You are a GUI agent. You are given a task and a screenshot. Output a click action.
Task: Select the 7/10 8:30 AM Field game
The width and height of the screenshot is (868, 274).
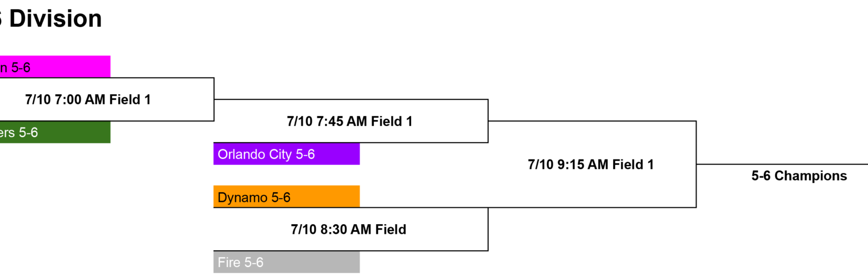(x=348, y=230)
